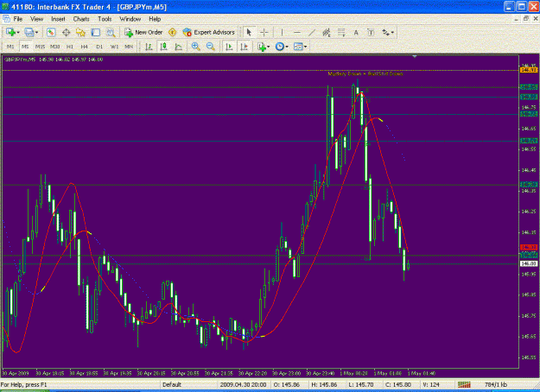Image resolution: width=540 pixels, height=392 pixels.
Task: Open the Periods clock dropdown
Action: (282, 47)
